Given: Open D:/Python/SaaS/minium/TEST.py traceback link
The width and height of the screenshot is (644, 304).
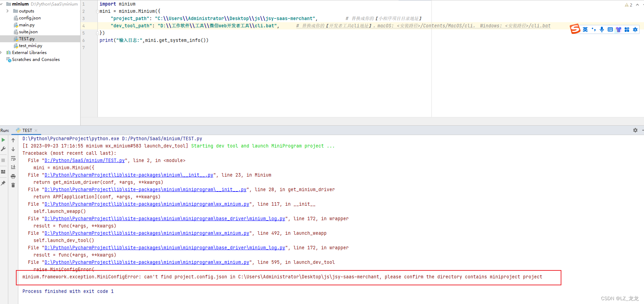Looking at the screenshot, I should [85, 161].
